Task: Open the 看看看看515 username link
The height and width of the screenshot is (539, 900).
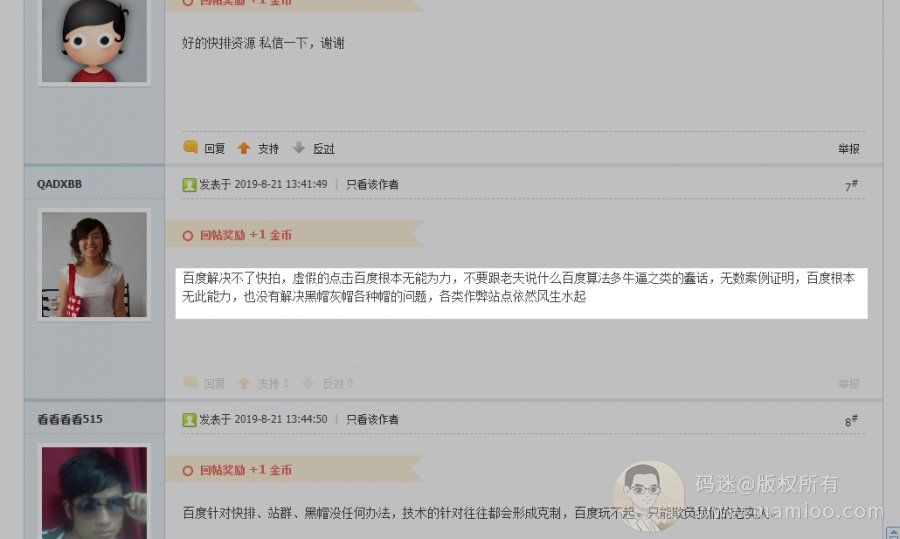Action: pos(70,419)
